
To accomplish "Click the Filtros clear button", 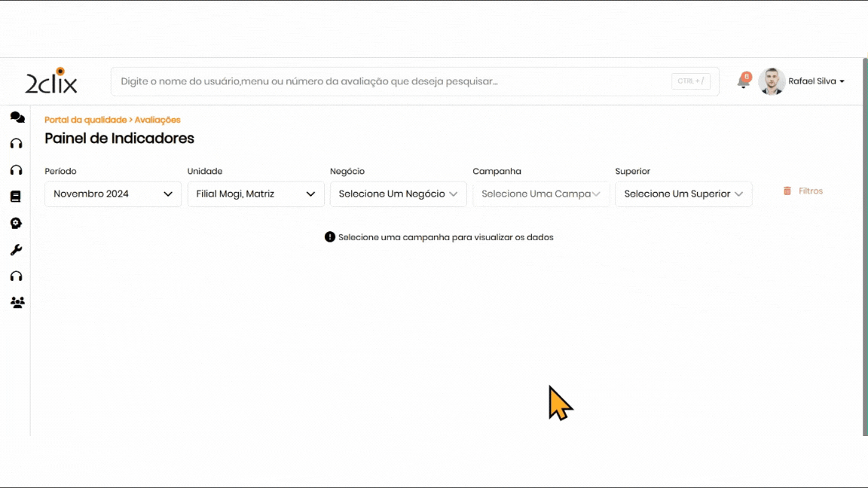I will tap(803, 191).
